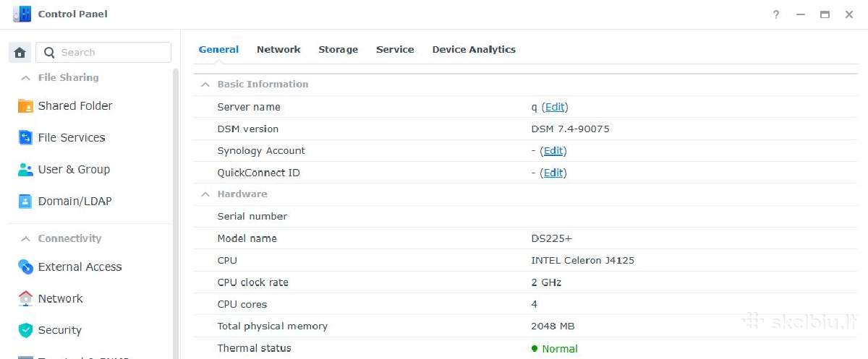The height and width of the screenshot is (359, 868).
Task: Select the 2048 MB memory value
Action: 553,326
